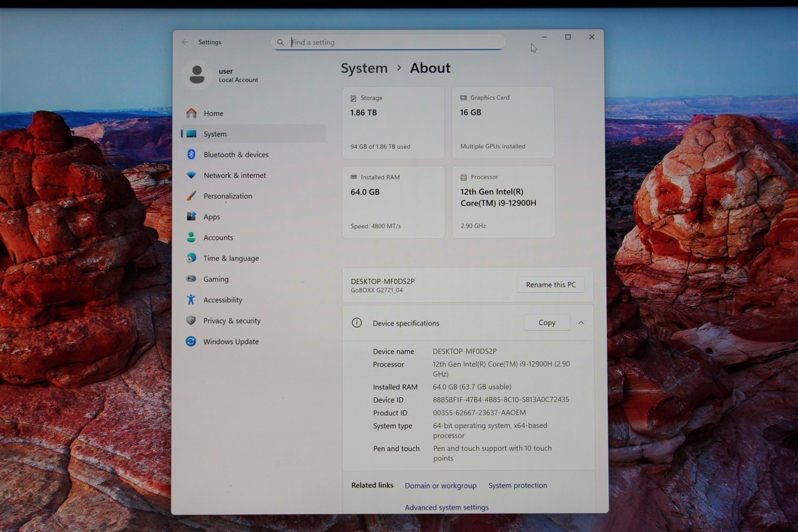This screenshot has width=798, height=532.
Task: Open Windows Update page
Action: [254, 341]
